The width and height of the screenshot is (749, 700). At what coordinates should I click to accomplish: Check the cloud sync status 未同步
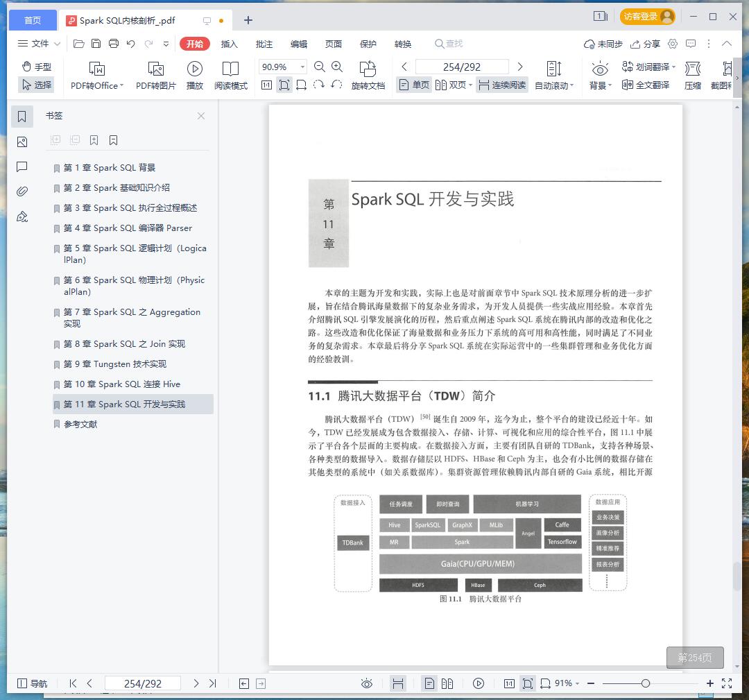tap(603, 44)
